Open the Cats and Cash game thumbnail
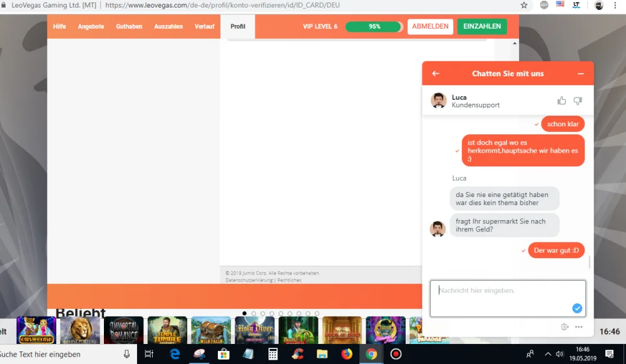 coord(36,330)
